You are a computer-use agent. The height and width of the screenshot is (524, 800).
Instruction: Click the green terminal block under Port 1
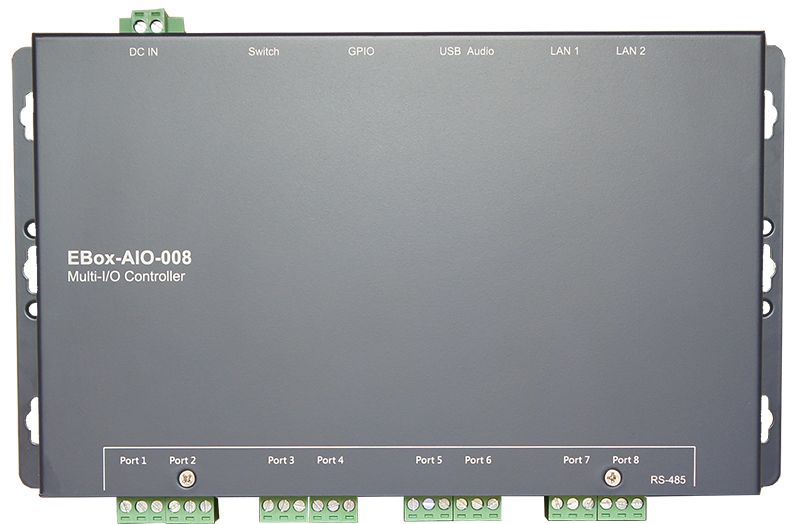point(142,510)
